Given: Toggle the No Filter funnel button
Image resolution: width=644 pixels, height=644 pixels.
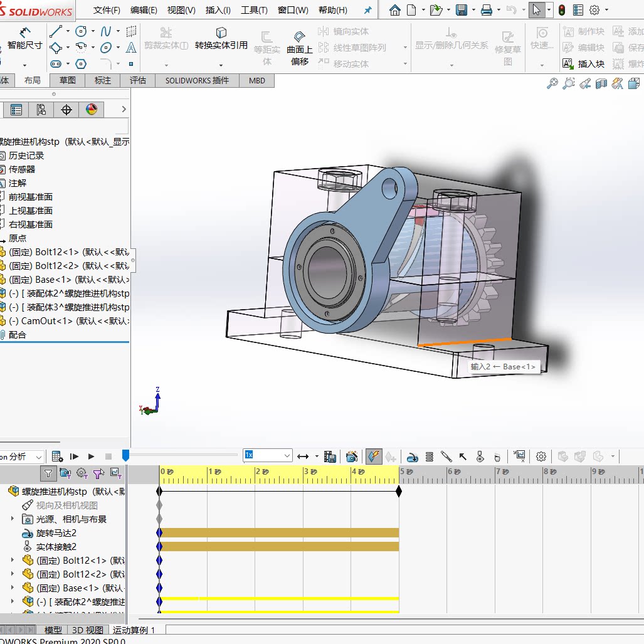Looking at the screenshot, I should pos(48,473).
